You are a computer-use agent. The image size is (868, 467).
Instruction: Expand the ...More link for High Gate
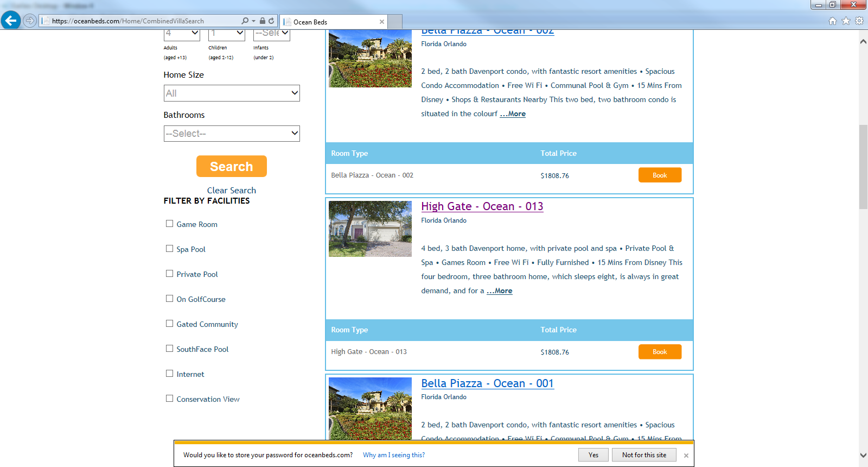pyautogui.click(x=500, y=291)
